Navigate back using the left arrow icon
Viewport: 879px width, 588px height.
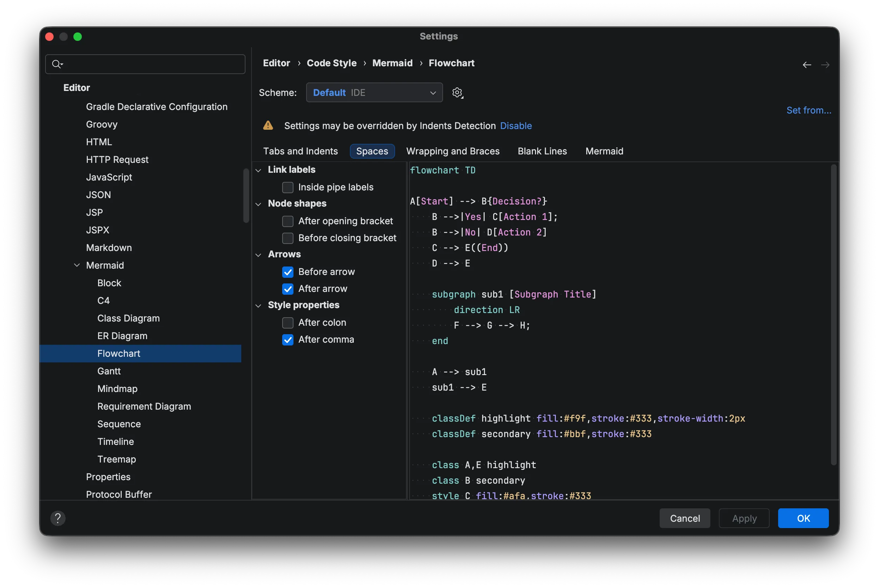(807, 65)
